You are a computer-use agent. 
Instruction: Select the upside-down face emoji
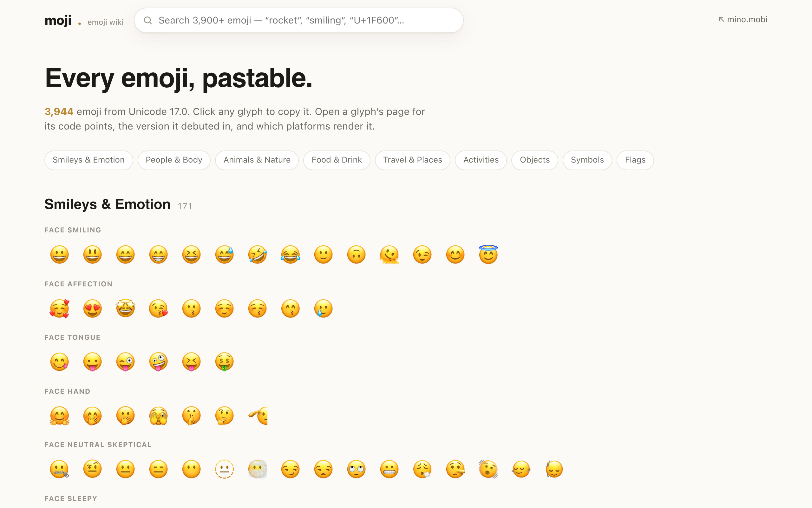(x=356, y=254)
